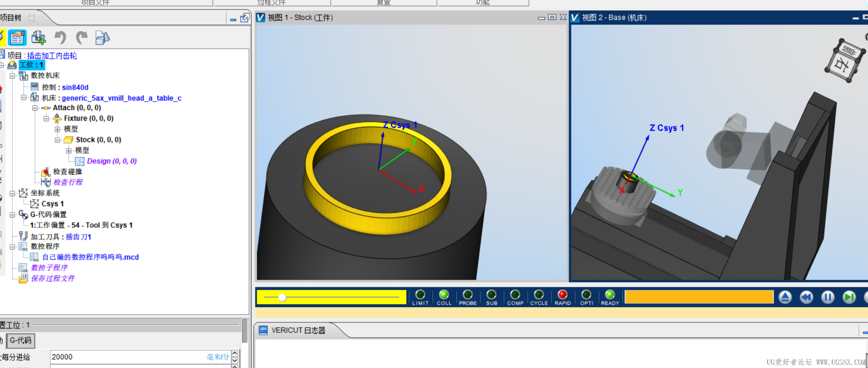Maximize the 视图 1 Stock view window
The image size is (868, 368).
552,18
